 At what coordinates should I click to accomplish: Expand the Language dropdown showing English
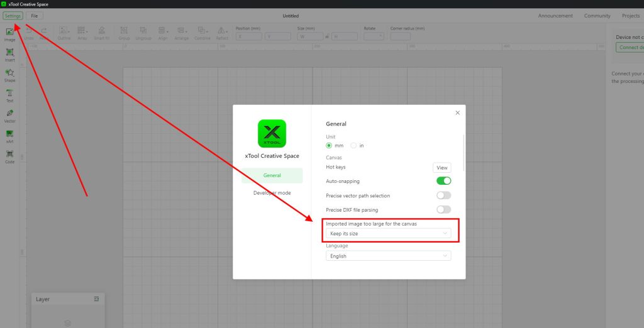click(388, 256)
